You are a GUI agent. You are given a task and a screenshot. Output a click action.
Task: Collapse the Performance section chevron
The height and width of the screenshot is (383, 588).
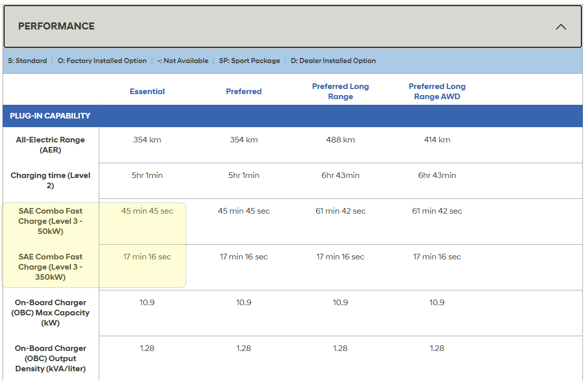[561, 27]
